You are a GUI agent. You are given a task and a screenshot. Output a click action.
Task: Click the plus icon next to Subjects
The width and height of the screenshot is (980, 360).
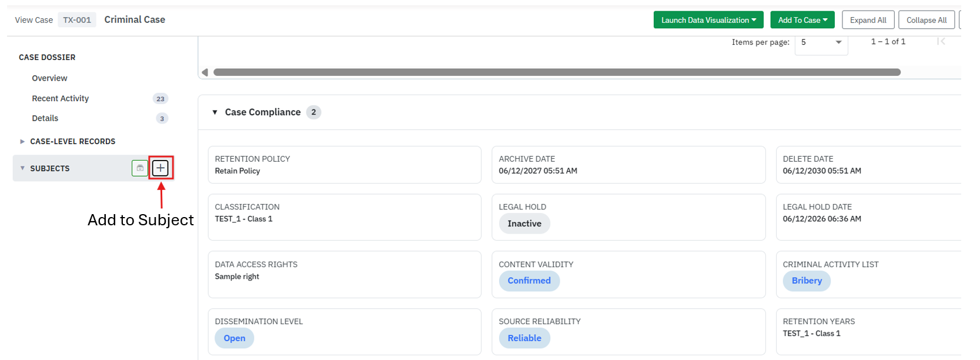160,168
